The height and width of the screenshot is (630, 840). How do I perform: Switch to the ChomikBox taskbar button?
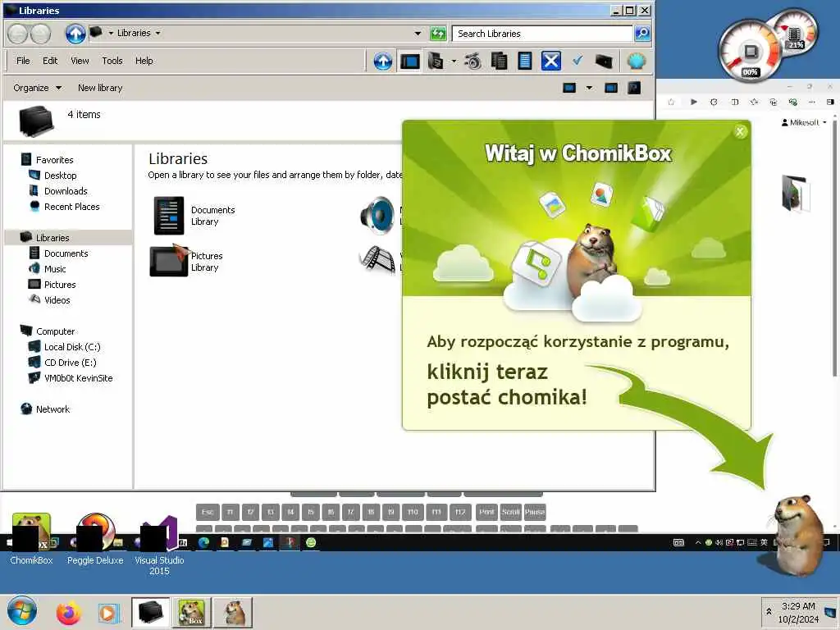[192, 612]
